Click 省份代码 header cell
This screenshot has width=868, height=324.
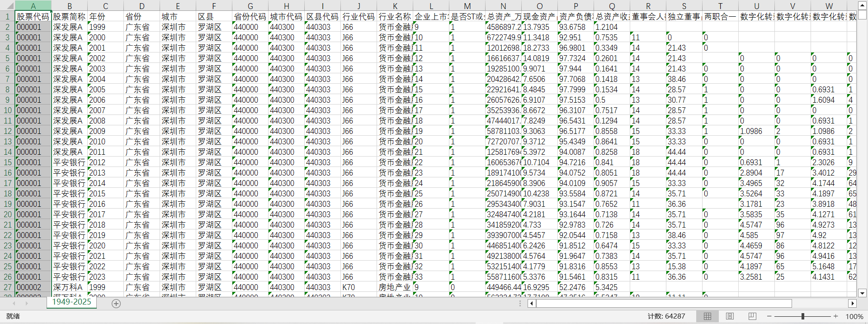tap(250, 16)
